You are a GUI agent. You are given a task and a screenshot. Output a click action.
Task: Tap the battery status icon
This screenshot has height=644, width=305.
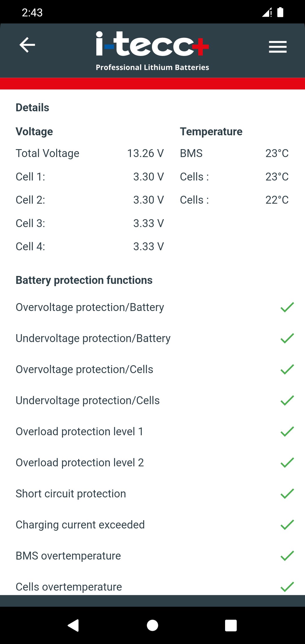(280, 12)
